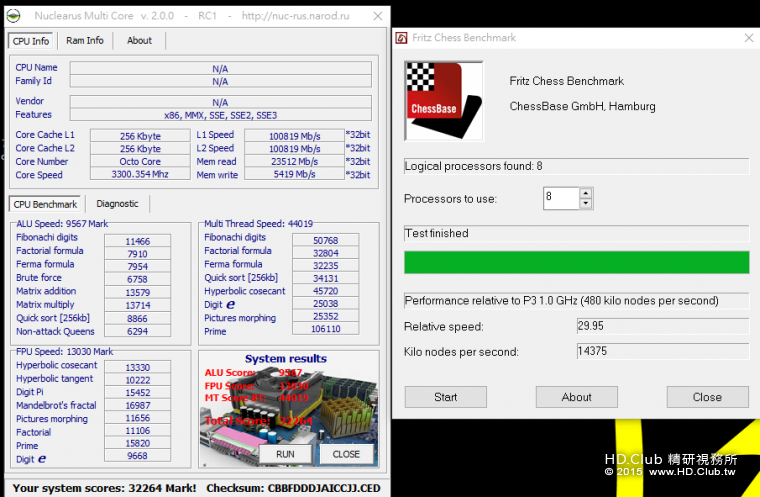This screenshot has width=760, height=497.
Task: Click the Mandelbrot's fractal score 16987
Action: (x=138, y=405)
